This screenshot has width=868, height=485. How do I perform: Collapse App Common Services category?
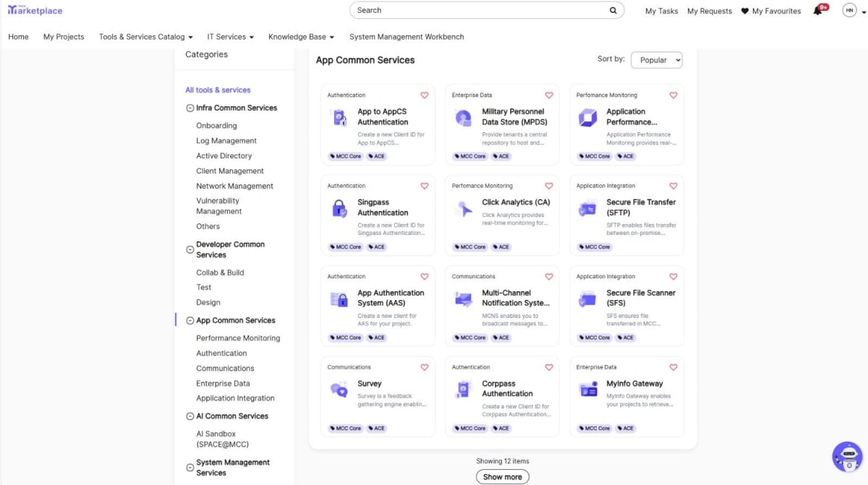pyautogui.click(x=190, y=321)
